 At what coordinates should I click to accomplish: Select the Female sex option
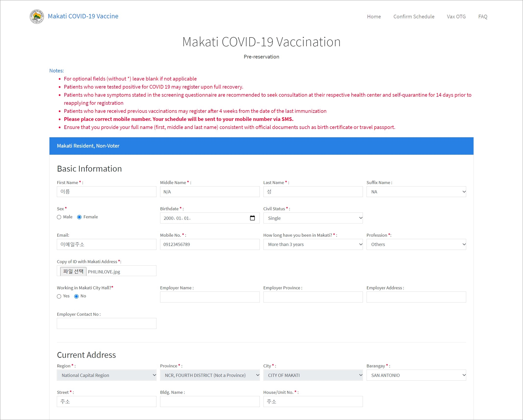79,217
